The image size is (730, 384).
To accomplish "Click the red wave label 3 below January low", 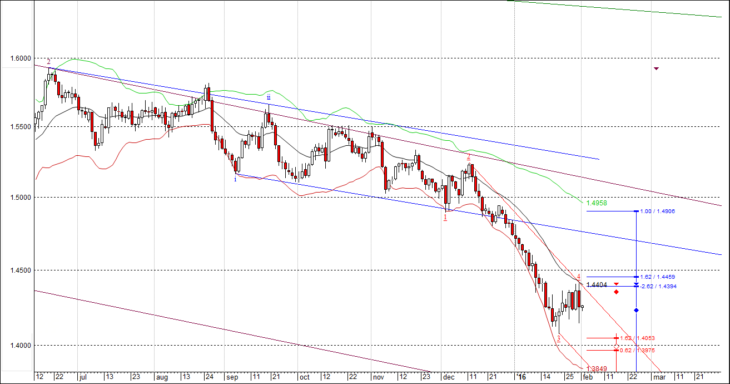I will click(x=559, y=339).
